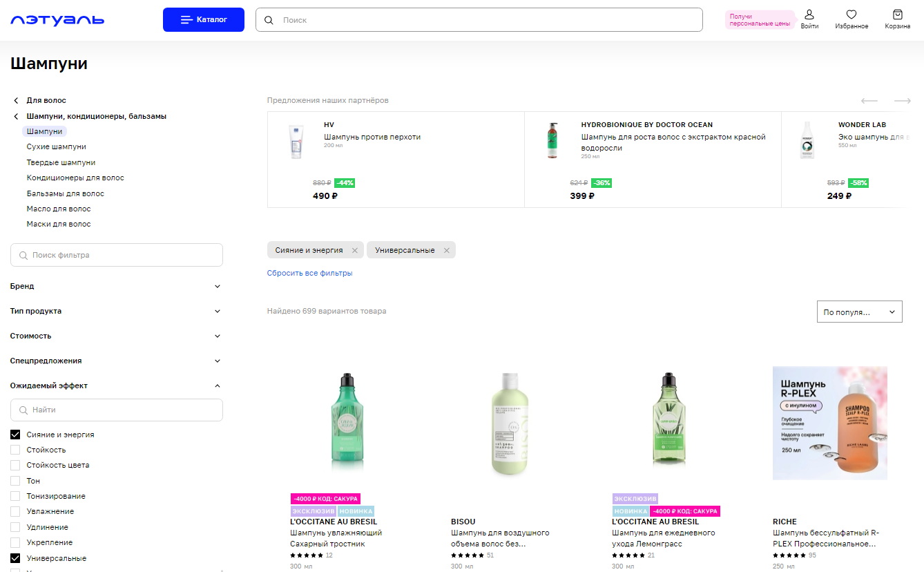Click price 399 ₽
The height and width of the screenshot is (572, 924).
click(582, 196)
